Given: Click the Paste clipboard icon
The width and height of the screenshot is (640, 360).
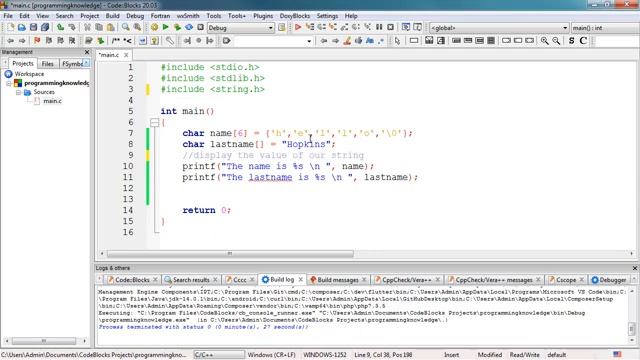Looking at the screenshot, I should [111, 27].
